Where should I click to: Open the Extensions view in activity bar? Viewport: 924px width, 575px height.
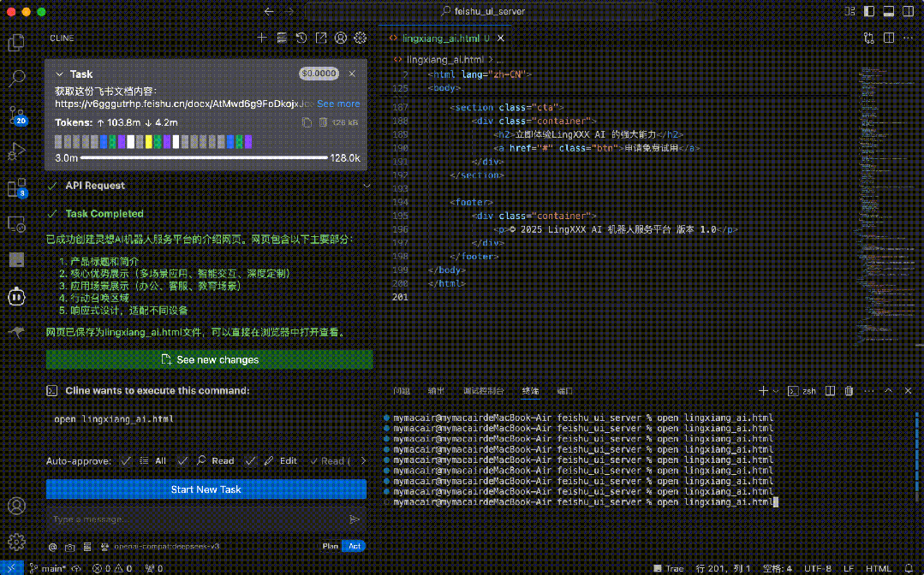point(16,188)
